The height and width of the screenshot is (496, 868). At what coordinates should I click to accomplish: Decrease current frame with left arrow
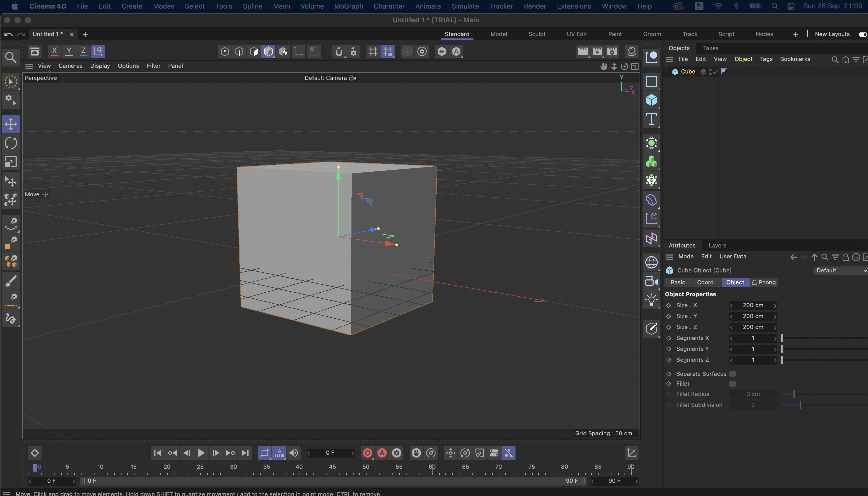click(309, 453)
